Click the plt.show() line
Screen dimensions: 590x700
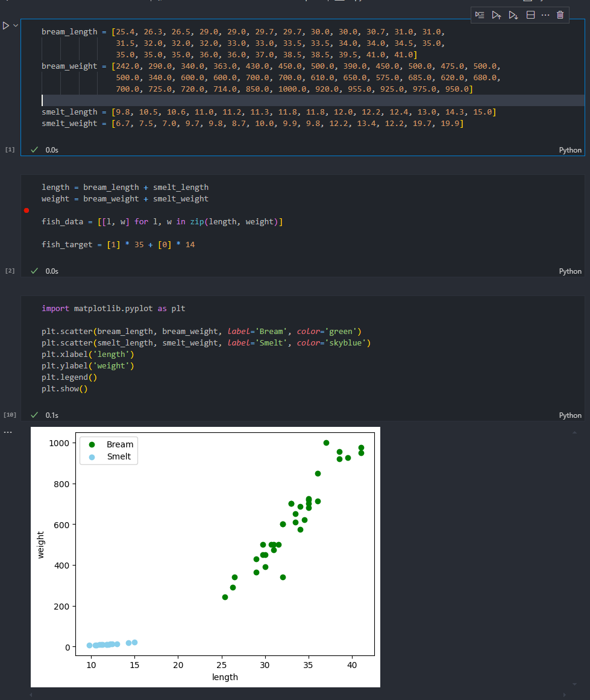coord(64,389)
